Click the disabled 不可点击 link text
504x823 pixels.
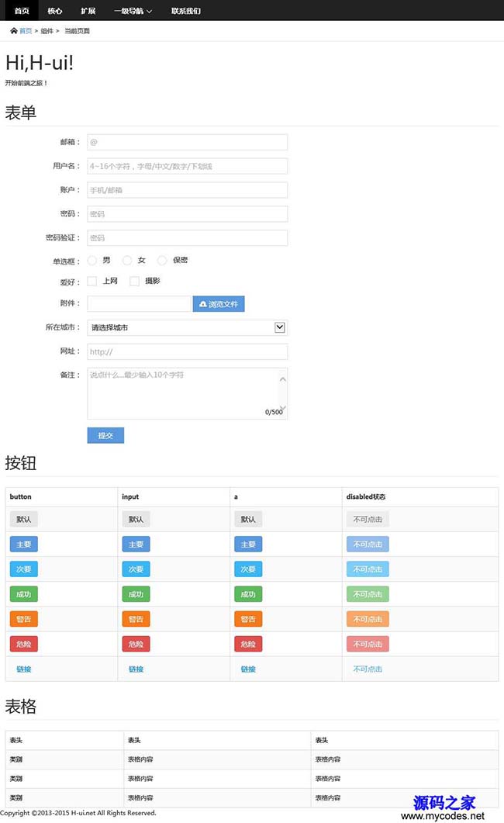click(x=368, y=669)
